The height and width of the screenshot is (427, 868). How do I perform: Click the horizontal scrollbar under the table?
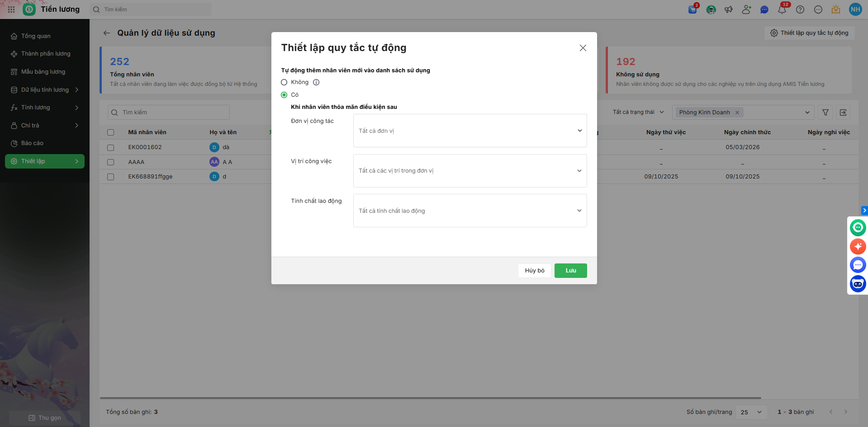click(430, 398)
